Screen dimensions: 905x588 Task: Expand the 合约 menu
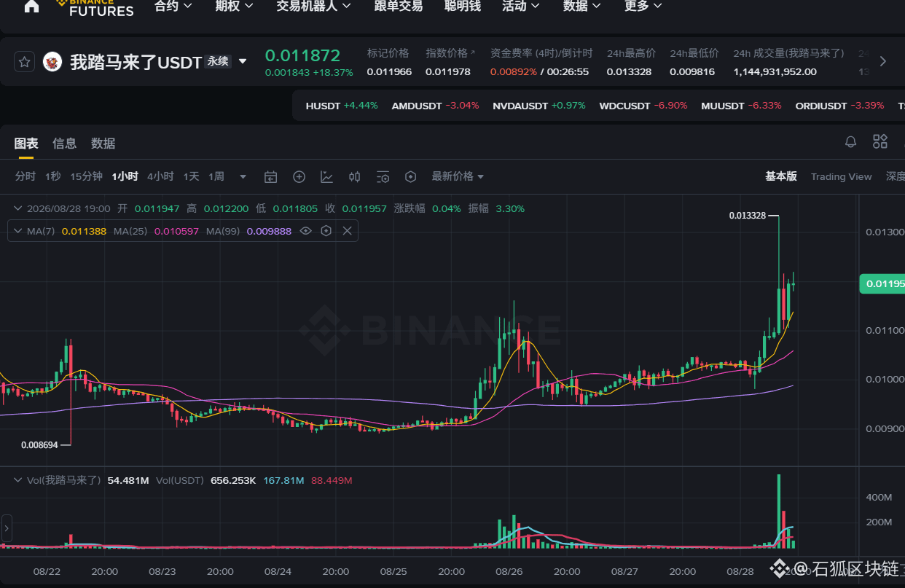[x=173, y=6]
